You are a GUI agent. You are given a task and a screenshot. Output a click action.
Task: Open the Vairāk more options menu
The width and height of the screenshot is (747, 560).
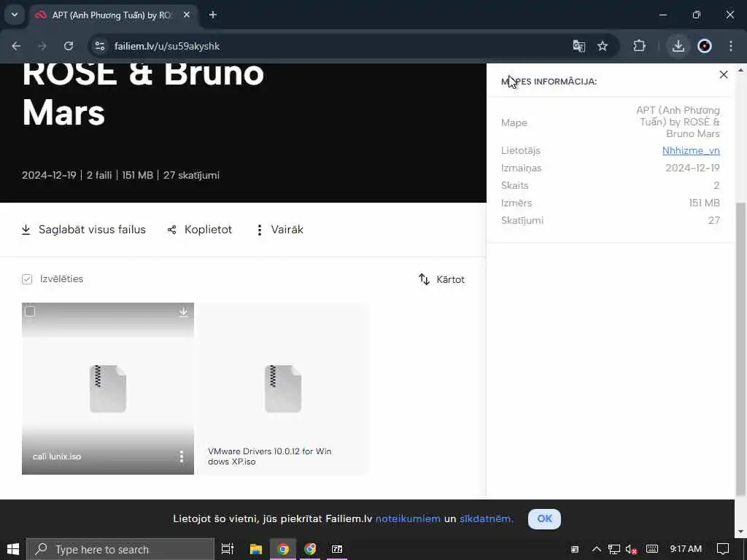pyautogui.click(x=279, y=230)
